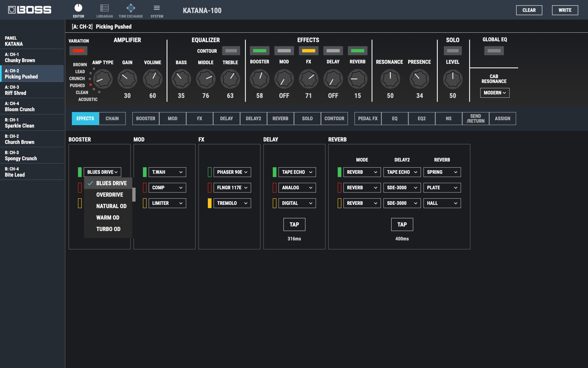Image resolution: width=588 pixels, height=368 pixels.
Task: Toggle the FX effect on/off indicator
Action: [309, 51]
